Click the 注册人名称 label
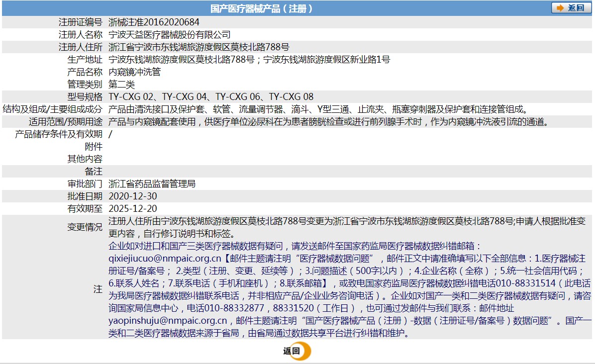The image size is (595, 364). (x=81, y=34)
